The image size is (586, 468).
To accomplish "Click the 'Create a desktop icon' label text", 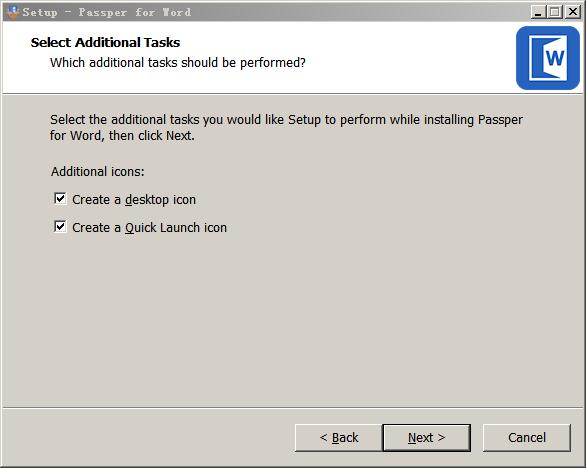I will click(x=134, y=200).
